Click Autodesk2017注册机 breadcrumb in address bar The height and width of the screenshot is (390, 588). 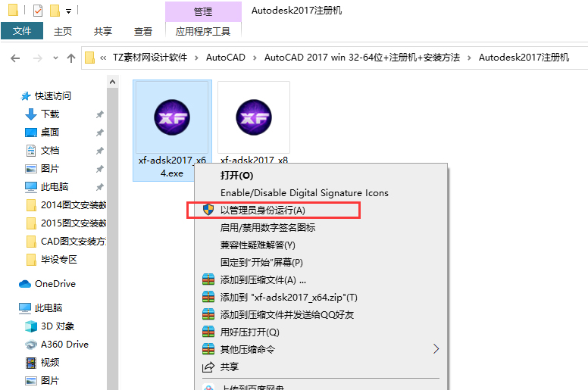tap(524, 58)
